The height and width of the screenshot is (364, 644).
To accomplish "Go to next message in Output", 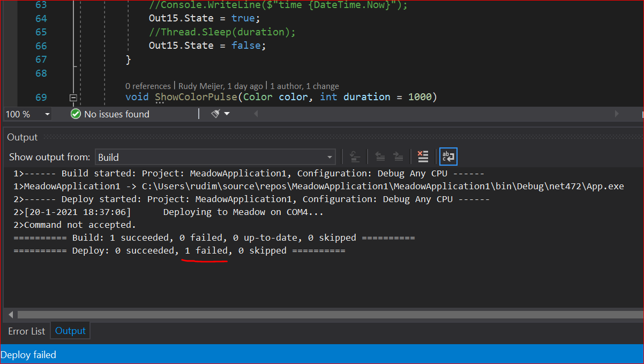I will (x=398, y=156).
